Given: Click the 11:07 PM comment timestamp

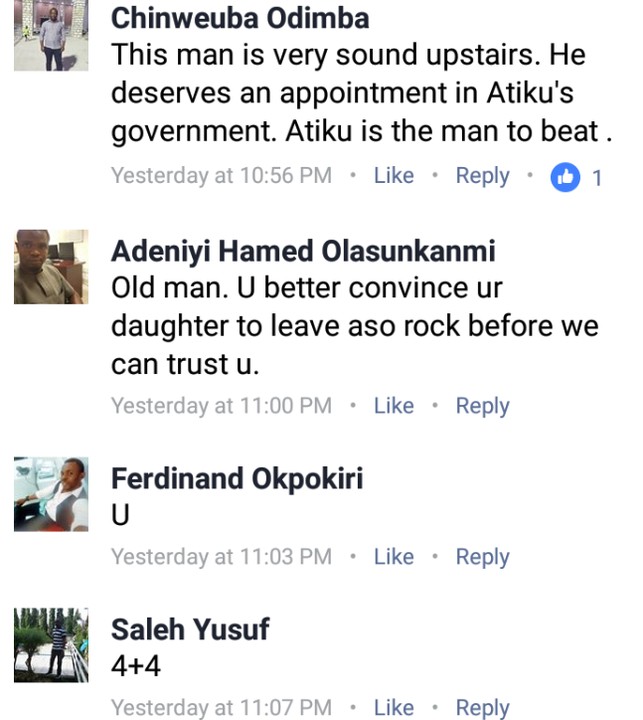Looking at the screenshot, I should pyautogui.click(x=221, y=708).
